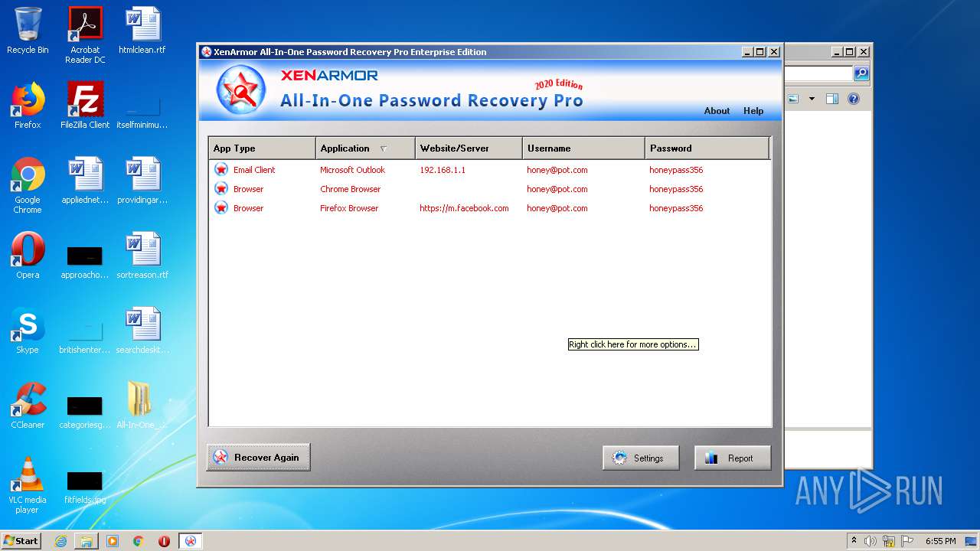Click the 192.168.1.1 server cell

[443, 170]
